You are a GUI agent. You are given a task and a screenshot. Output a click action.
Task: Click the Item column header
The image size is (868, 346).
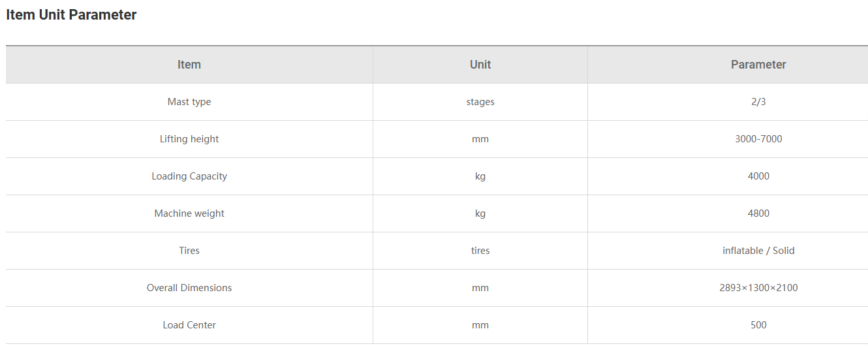click(189, 65)
